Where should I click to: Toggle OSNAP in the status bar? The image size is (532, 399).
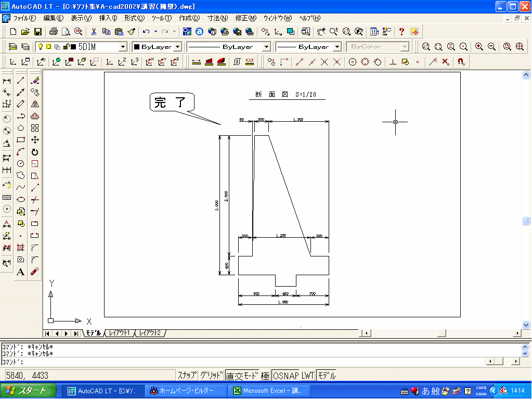pos(286,376)
